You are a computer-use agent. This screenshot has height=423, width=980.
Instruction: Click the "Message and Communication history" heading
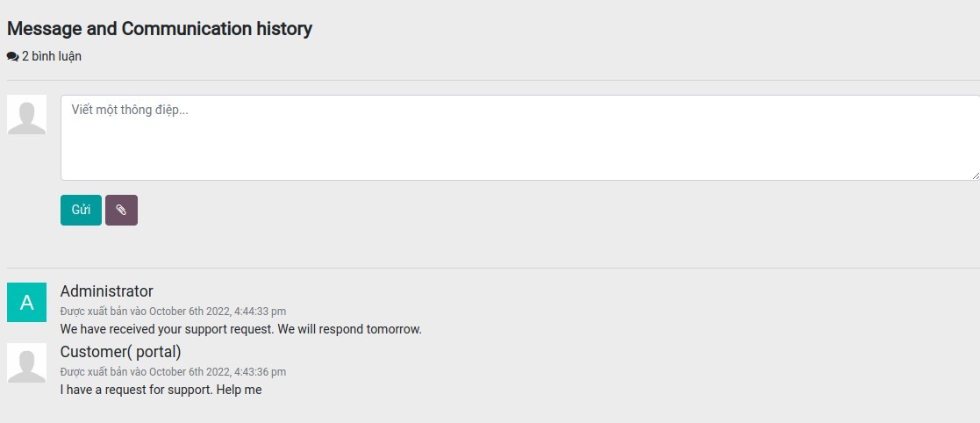click(159, 29)
